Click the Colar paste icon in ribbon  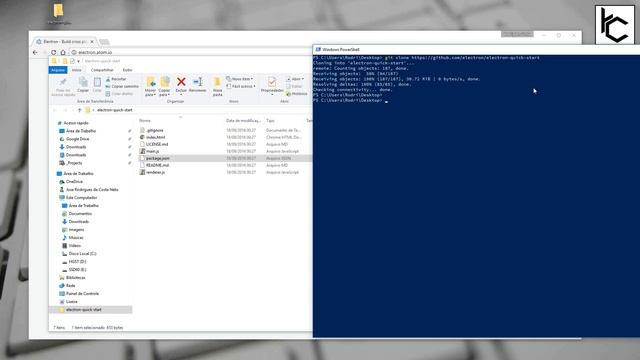(97, 82)
